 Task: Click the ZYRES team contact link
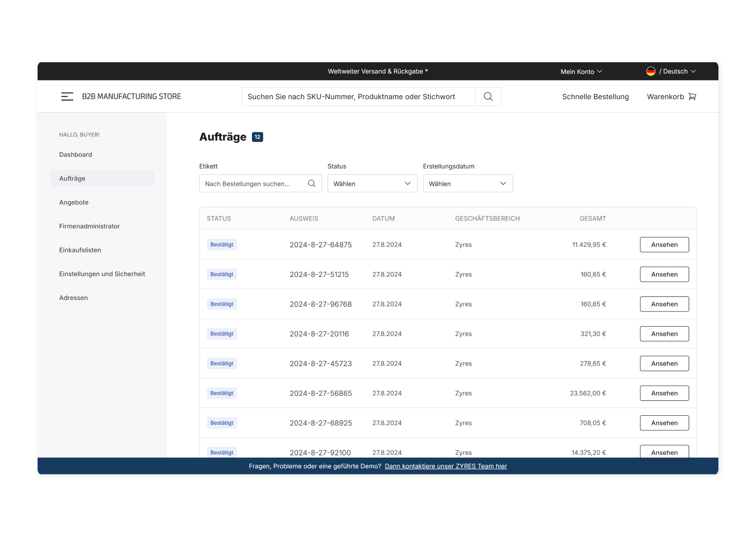click(x=445, y=466)
